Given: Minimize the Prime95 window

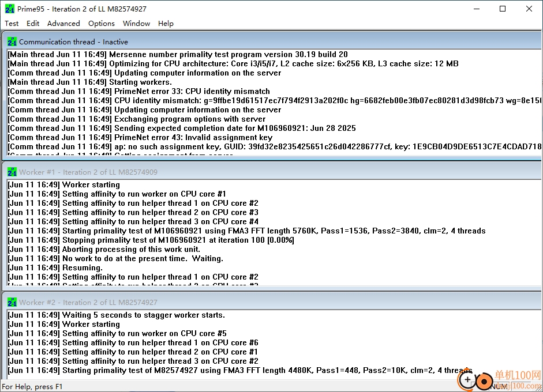Looking at the screenshot, I should pyautogui.click(x=477, y=9).
